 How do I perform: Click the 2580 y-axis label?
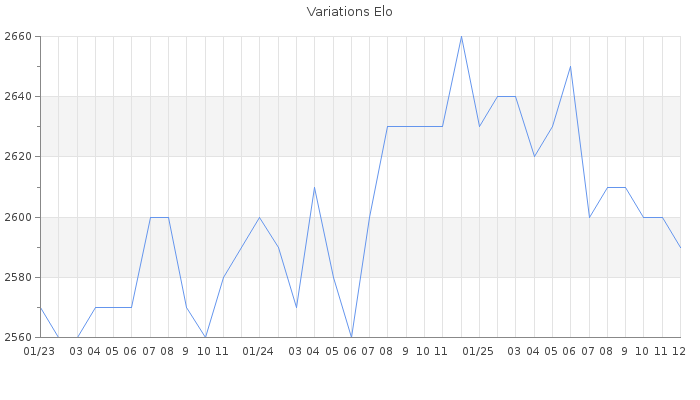(x=18, y=277)
